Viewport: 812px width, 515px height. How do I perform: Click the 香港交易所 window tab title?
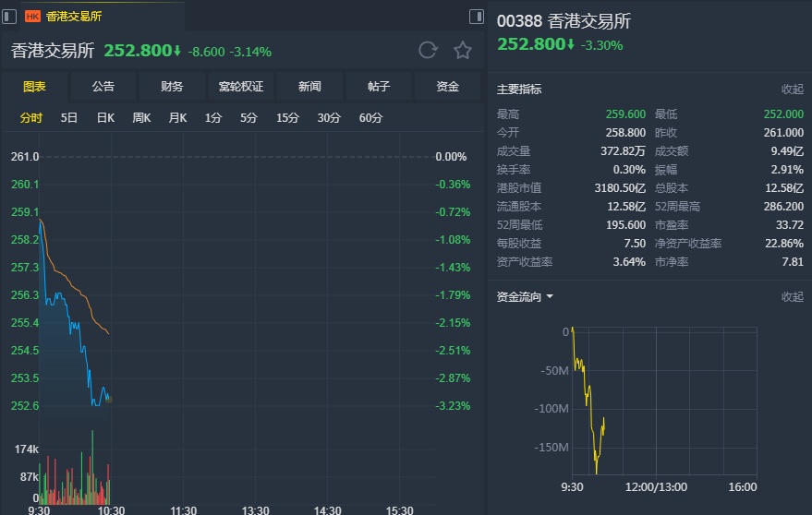pyautogui.click(x=74, y=16)
